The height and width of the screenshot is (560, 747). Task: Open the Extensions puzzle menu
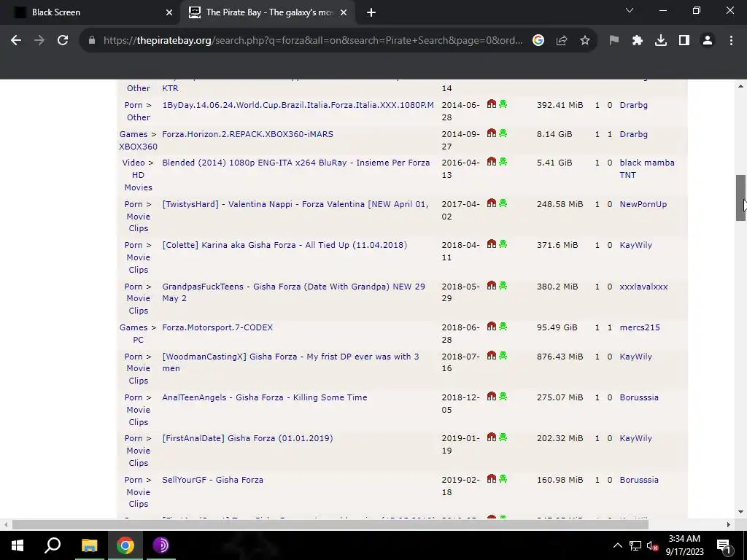pos(638,41)
